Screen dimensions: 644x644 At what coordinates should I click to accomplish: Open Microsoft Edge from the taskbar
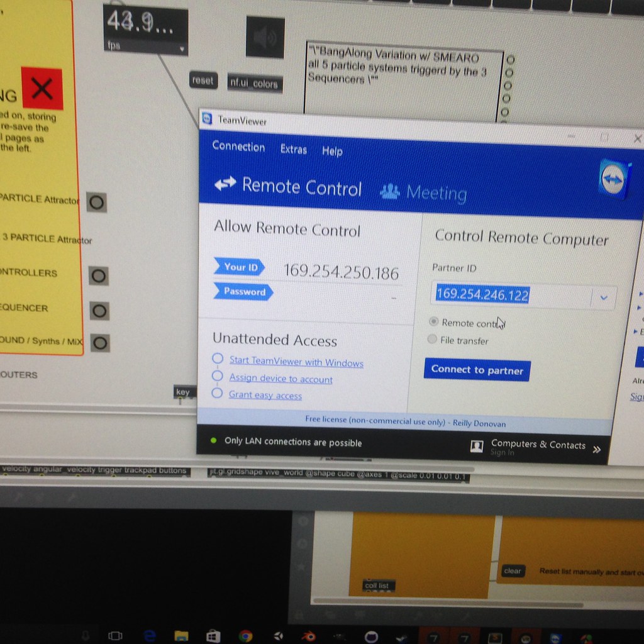click(x=150, y=636)
